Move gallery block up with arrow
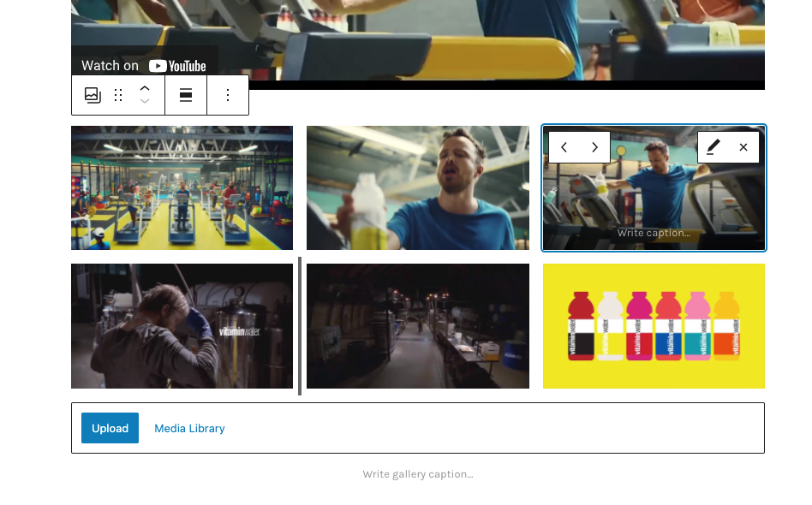Screen dimensions: 812x505 145,88
